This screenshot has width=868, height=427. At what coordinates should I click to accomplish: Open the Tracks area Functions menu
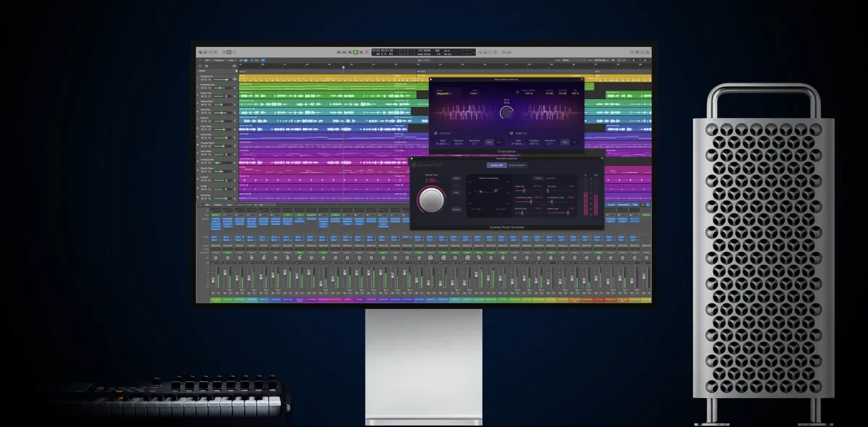click(219, 60)
